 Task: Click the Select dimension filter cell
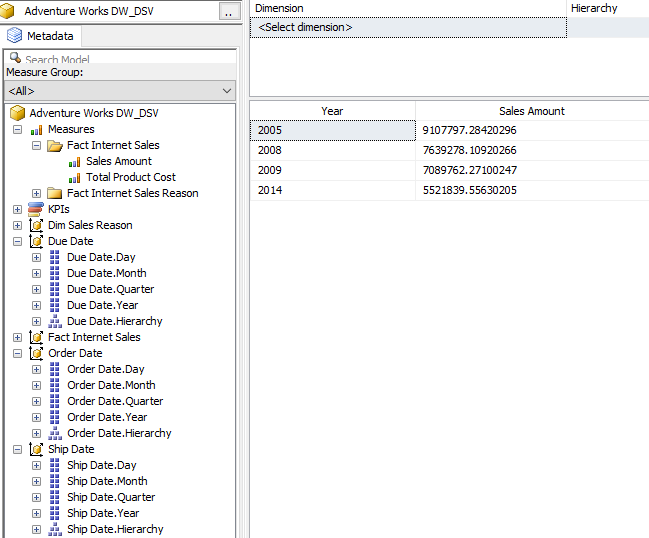[x=407, y=27]
